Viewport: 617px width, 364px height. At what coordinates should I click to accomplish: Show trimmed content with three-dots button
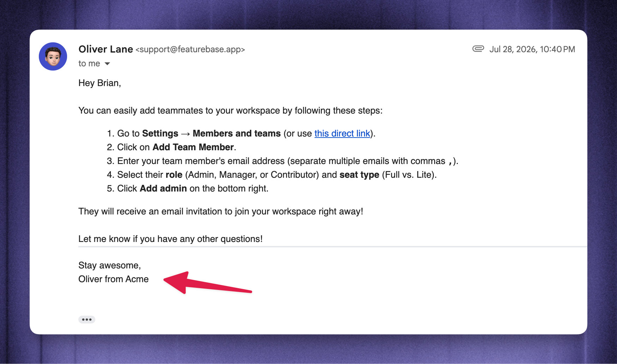(87, 320)
